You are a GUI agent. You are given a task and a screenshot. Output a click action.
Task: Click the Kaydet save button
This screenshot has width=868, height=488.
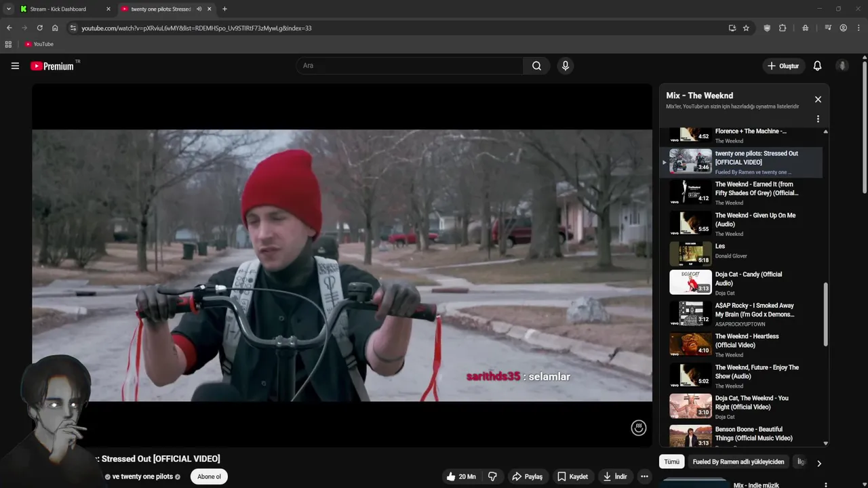tap(572, 476)
